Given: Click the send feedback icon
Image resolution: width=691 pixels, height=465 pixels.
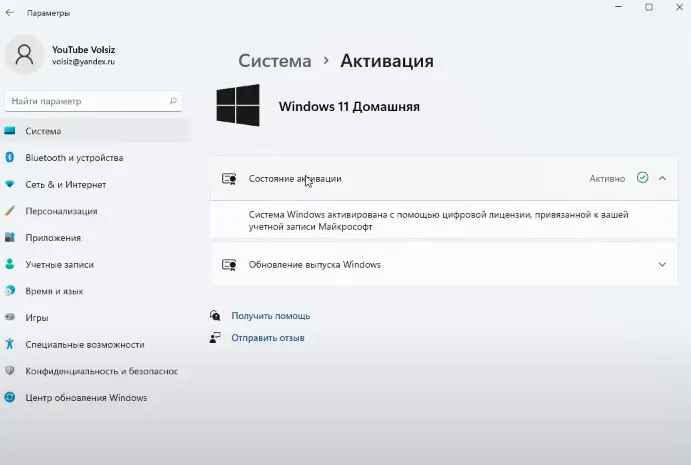Looking at the screenshot, I should tap(215, 338).
